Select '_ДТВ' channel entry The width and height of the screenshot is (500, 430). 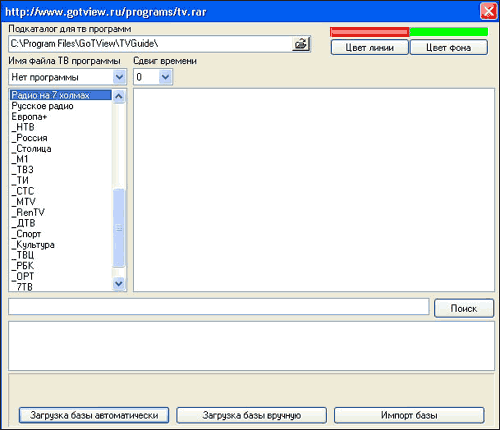point(61,223)
